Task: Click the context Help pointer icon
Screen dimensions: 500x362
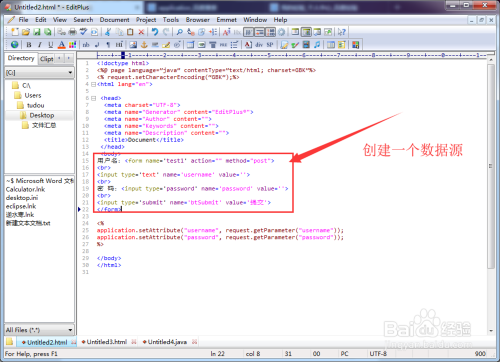Action: click(x=341, y=32)
